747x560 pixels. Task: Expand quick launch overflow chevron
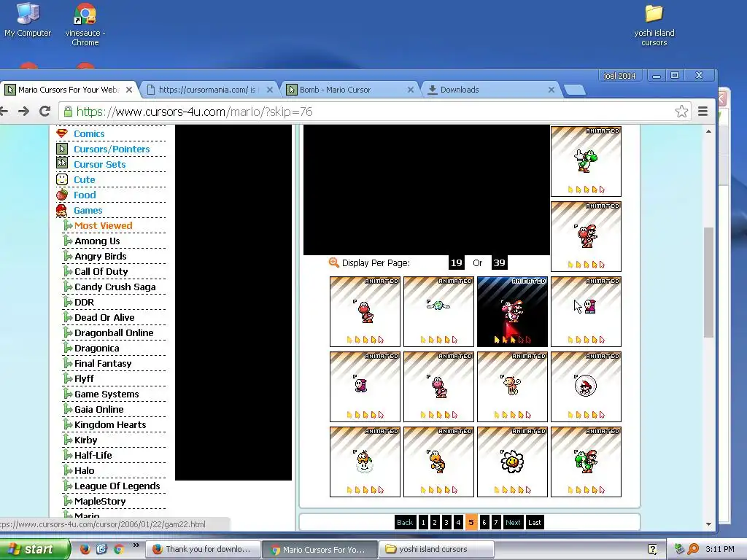click(136, 545)
